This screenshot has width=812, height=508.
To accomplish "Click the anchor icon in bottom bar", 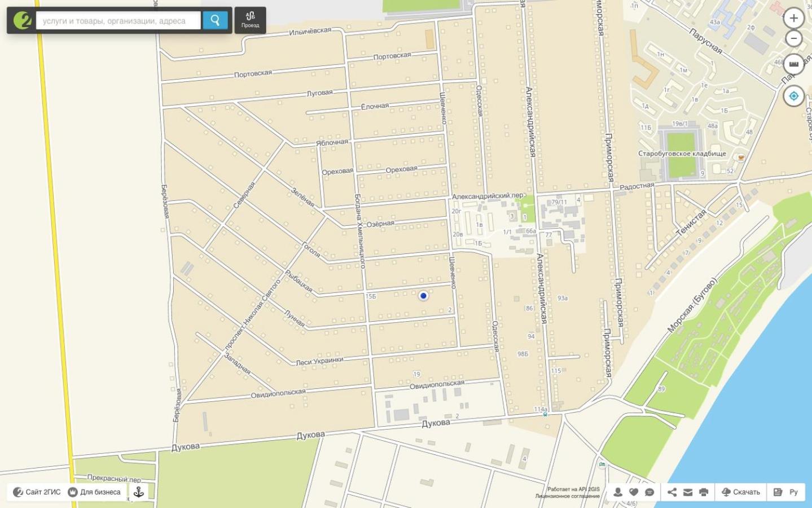I will (139, 492).
